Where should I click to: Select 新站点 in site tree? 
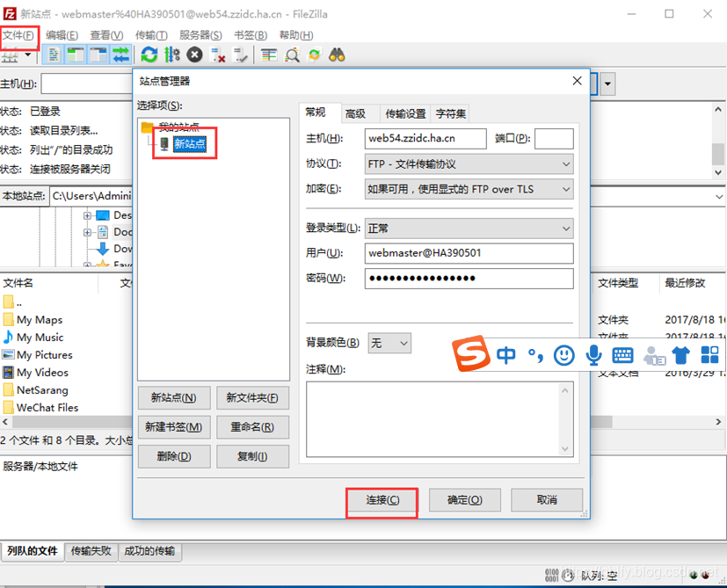tap(189, 144)
